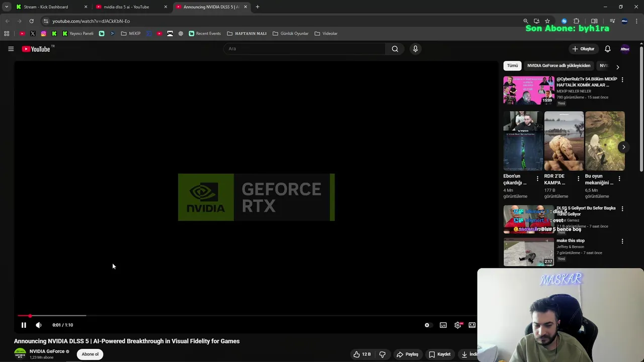Open the X bookmark
This screenshot has width=644, height=362.
pyautogui.click(x=33, y=34)
